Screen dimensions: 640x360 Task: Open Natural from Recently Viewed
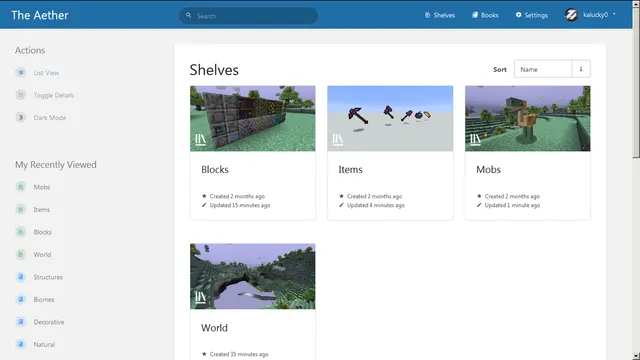[44, 344]
